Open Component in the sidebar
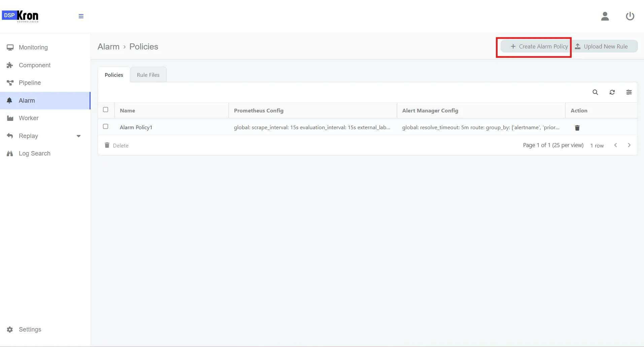The width and height of the screenshot is (644, 347). pos(45,65)
